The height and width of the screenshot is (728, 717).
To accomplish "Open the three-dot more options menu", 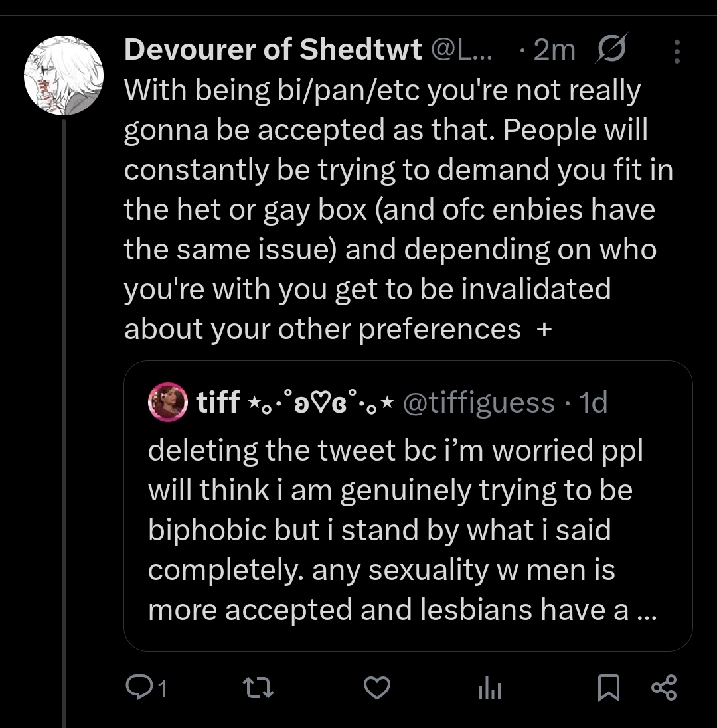I will click(x=677, y=51).
